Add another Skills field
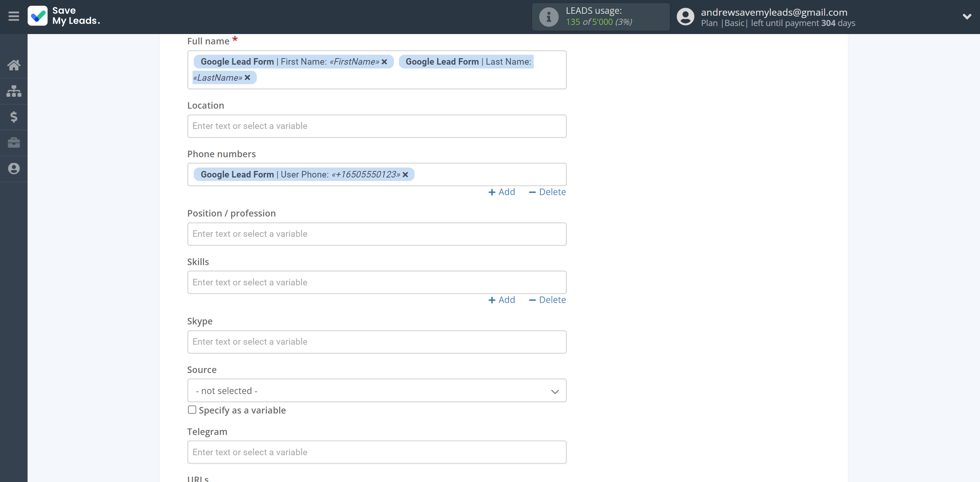980x482 pixels. coord(501,300)
